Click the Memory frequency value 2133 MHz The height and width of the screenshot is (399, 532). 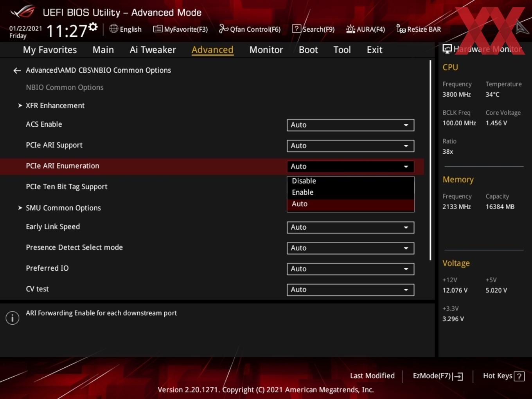pyautogui.click(x=457, y=207)
